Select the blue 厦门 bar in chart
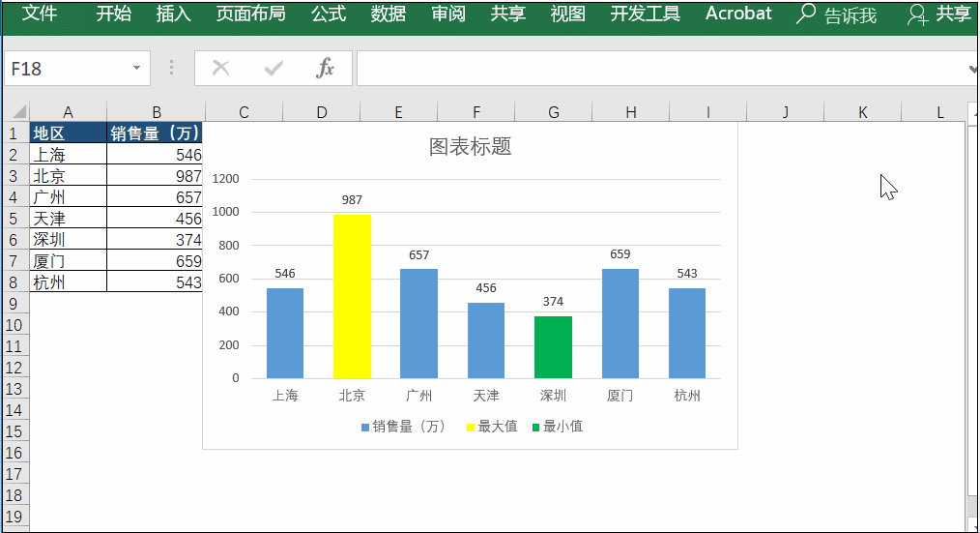 620,323
